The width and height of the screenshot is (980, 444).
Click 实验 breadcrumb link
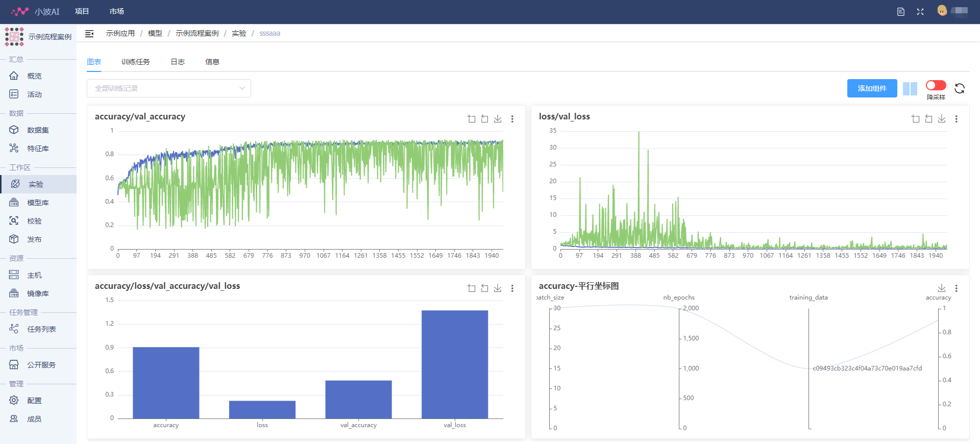[239, 33]
